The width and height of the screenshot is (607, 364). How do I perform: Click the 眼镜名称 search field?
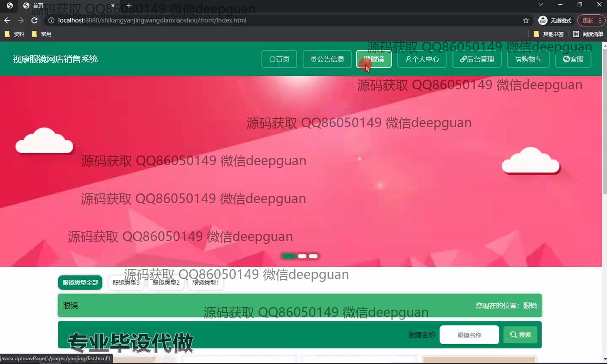pyautogui.click(x=469, y=335)
